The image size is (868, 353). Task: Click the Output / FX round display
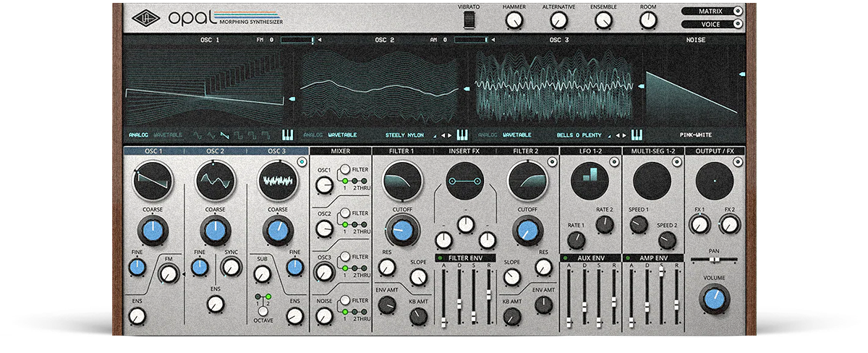[x=715, y=181]
